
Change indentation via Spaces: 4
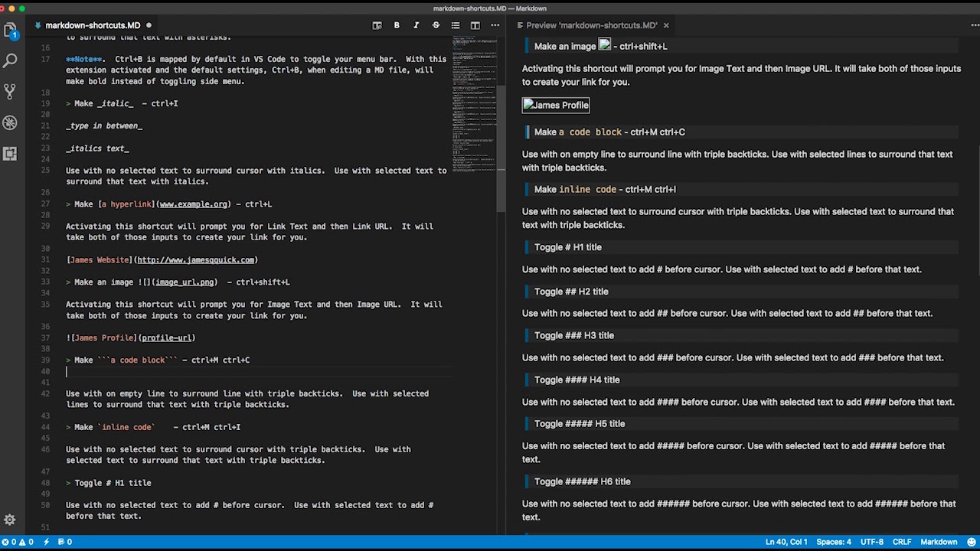(x=833, y=542)
